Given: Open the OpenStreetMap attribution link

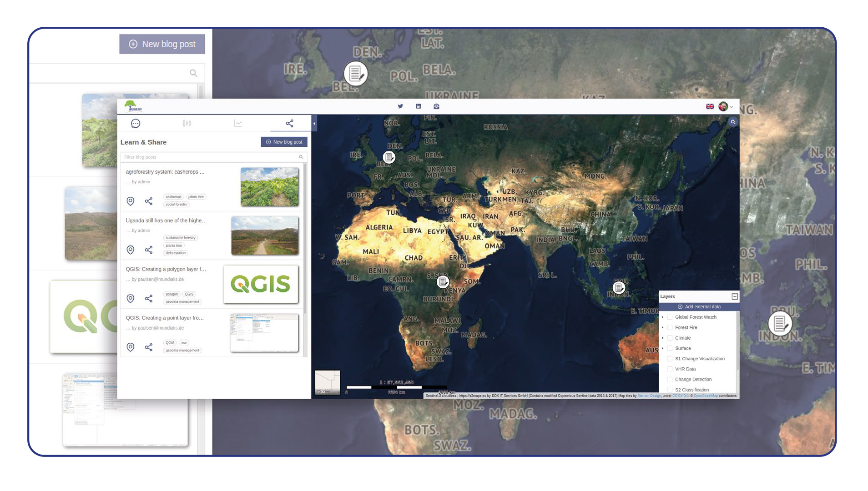Looking at the screenshot, I should pos(706,396).
